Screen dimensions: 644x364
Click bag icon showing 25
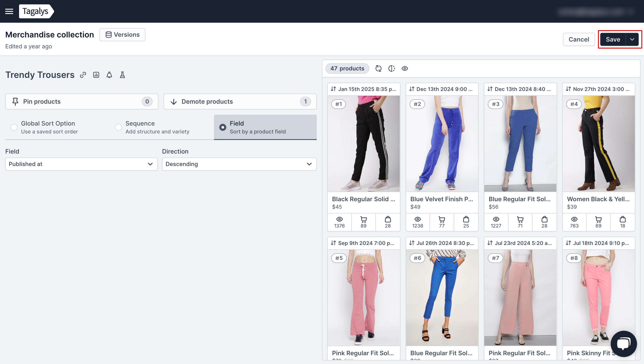(x=466, y=219)
